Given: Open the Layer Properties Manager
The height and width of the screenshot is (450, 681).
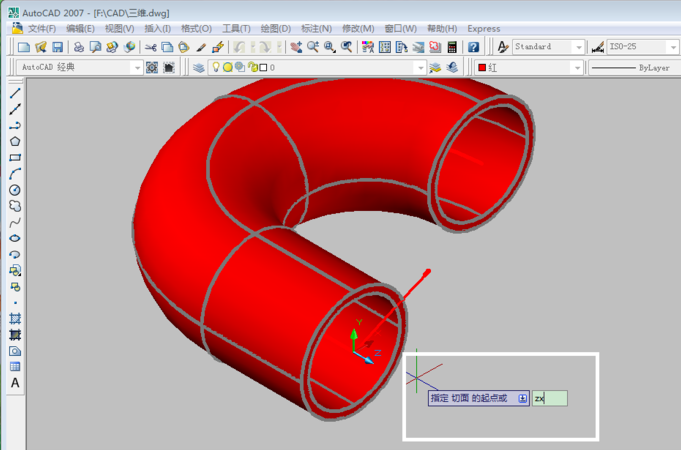Looking at the screenshot, I should pyautogui.click(x=198, y=67).
